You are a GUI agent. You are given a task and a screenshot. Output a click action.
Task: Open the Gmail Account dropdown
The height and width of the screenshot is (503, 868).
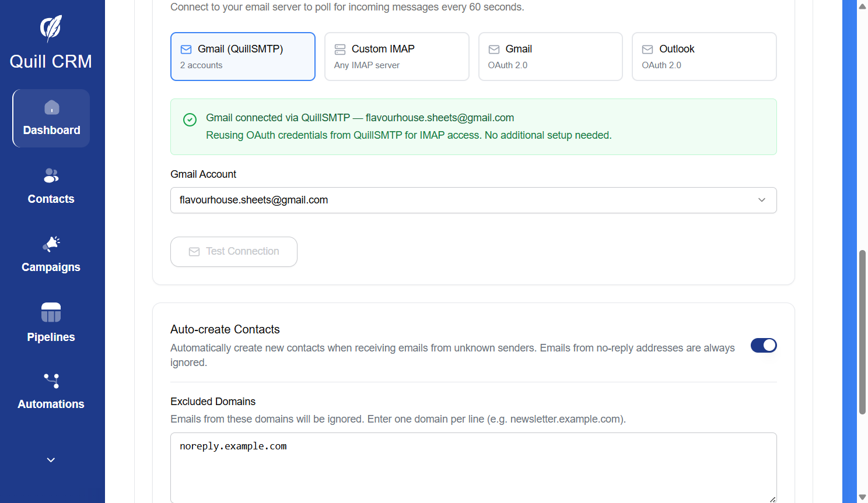coord(473,200)
